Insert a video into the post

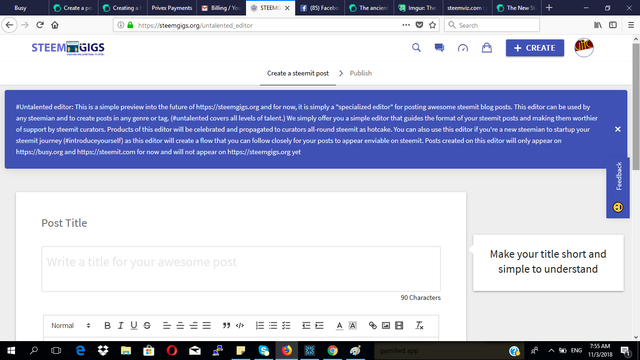click(399, 325)
